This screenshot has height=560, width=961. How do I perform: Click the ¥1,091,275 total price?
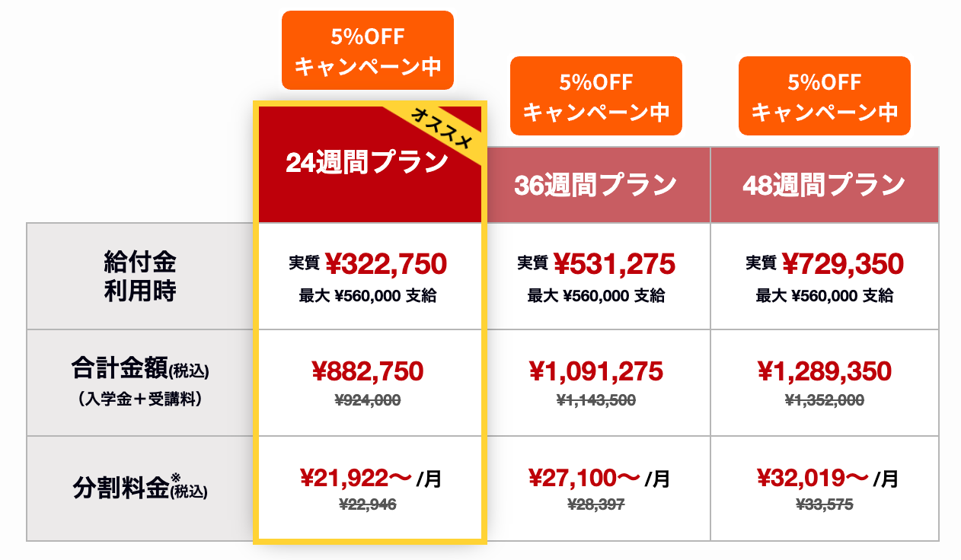(x=596, y=371)
